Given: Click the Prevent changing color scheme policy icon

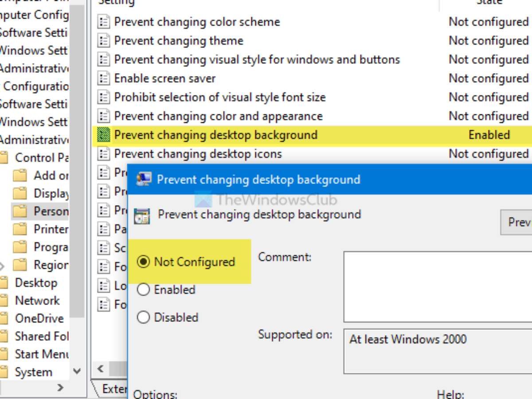Looking at the screenshot, I should [x=103, y=22].
